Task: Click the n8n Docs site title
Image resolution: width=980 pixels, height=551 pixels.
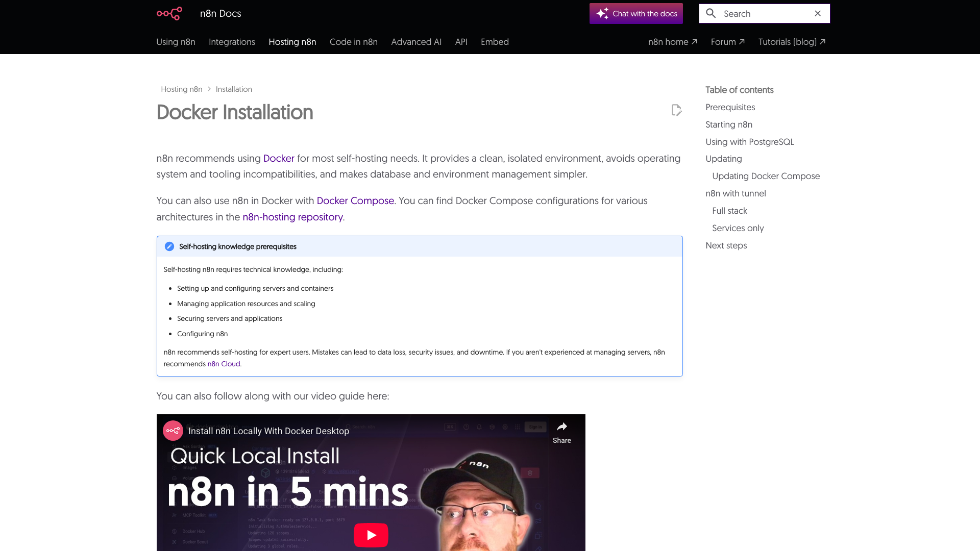Action: coord(220,13)
